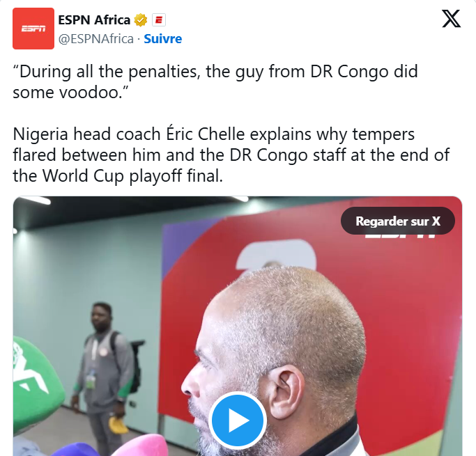This screenshot has width=476, height=456.
Task: Click the voodoo quote tweet text
Action: pyautogui.click(x=215, y=81)
